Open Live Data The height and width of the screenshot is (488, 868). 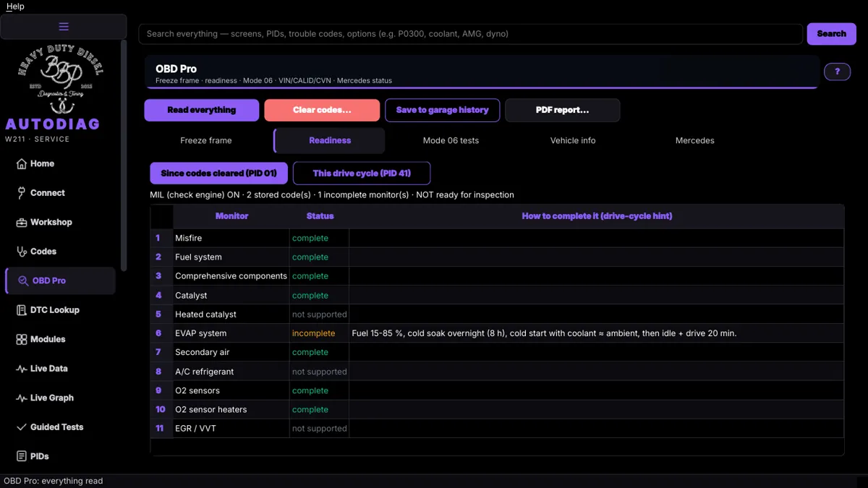coord(59,369)
